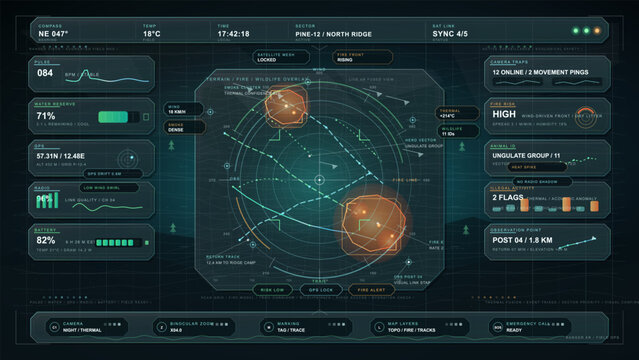Trigger the SOS Emergency Call icon
The image size is (639, 360).
coord(498,327)
